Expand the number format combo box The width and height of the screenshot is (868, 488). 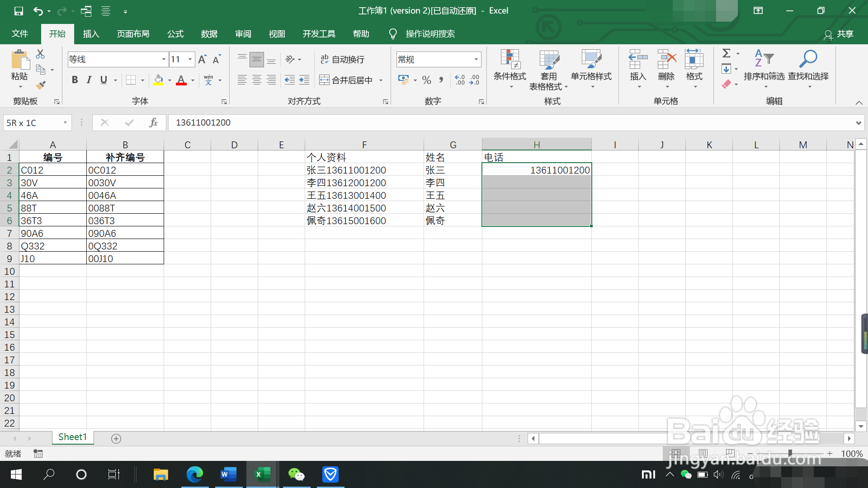(476, 59)
